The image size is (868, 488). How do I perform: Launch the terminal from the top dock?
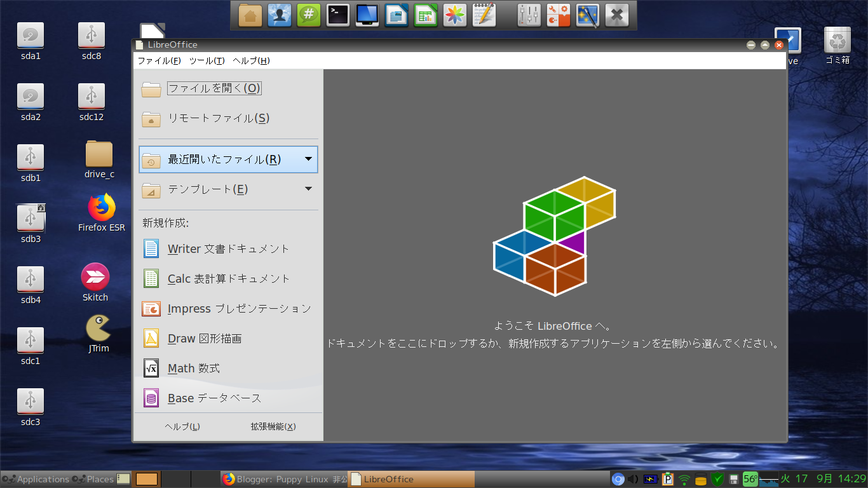pyautogui.click(x=338, y=15)
